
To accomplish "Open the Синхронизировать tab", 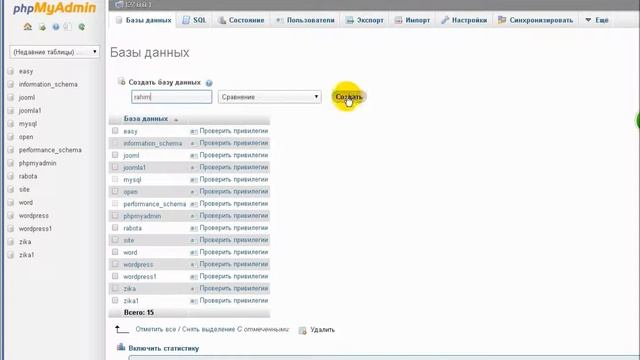I will (x=536, y=20).
